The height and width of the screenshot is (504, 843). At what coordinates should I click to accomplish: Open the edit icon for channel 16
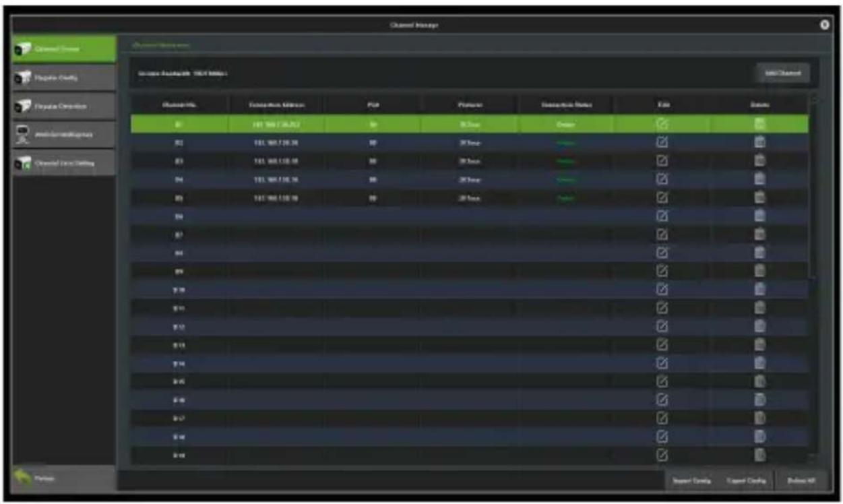pyautogui.click(x=661, y=400)
